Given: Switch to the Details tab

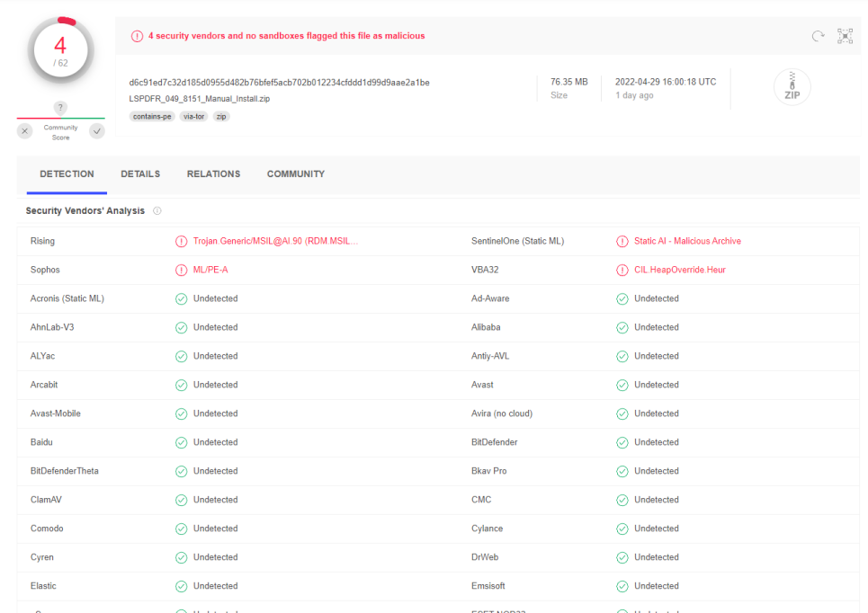Looking at the screenshot, I should tap(140, 174).
